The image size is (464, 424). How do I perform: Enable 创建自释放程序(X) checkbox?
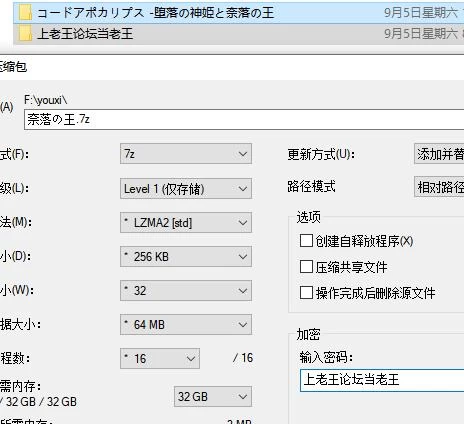[x=306, y=240]
